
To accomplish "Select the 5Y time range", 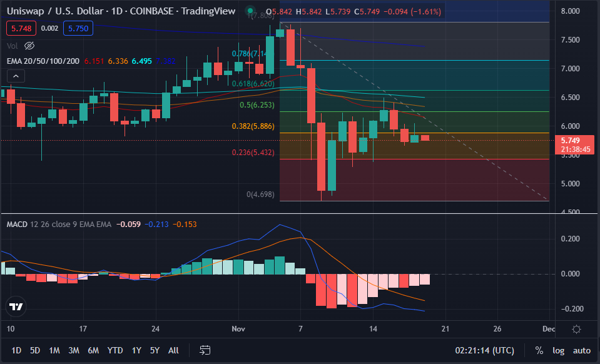I will coord(155,350).
